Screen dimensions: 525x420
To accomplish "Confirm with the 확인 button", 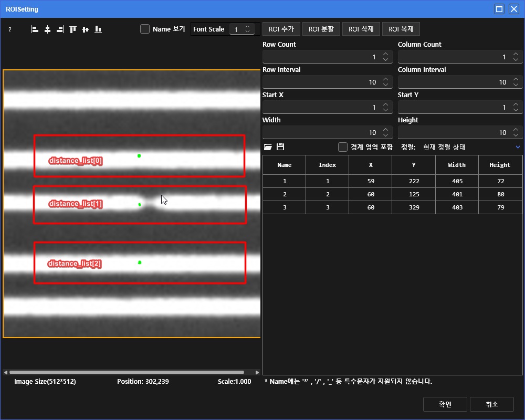I will [x=445, y=404].
